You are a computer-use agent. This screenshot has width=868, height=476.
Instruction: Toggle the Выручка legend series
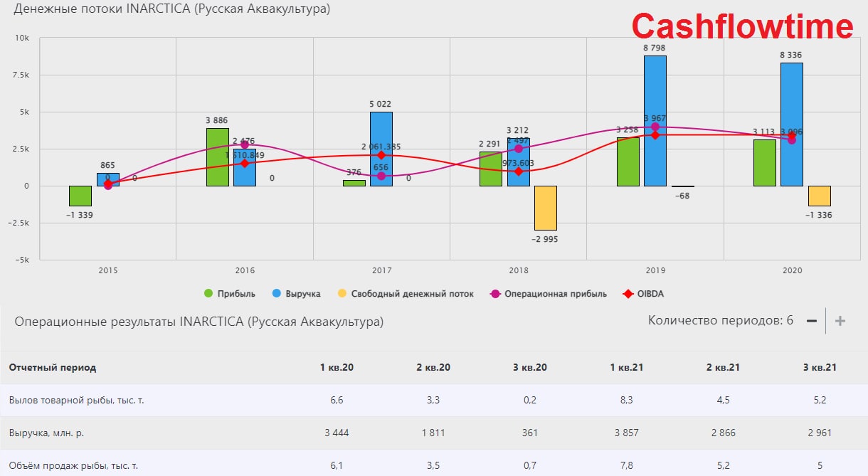pyautogui.click(x=297, y=294)
